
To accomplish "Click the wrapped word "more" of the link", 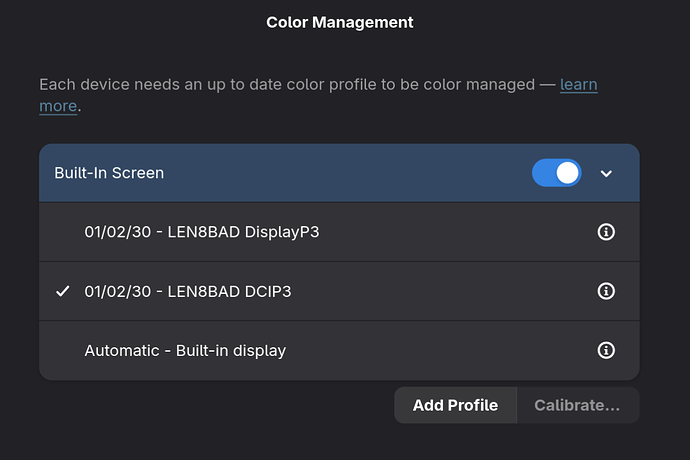I will [58, 105].
